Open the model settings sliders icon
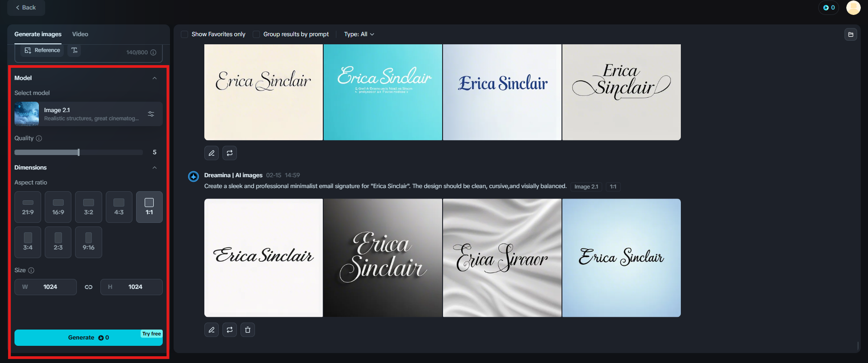Viewport: 868px width, 363px height. pos(151,114)
